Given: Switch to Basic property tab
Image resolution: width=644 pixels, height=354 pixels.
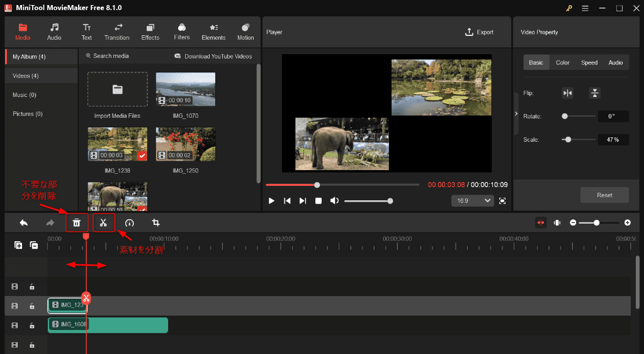Looking at the screenshot, I should 536,62.
